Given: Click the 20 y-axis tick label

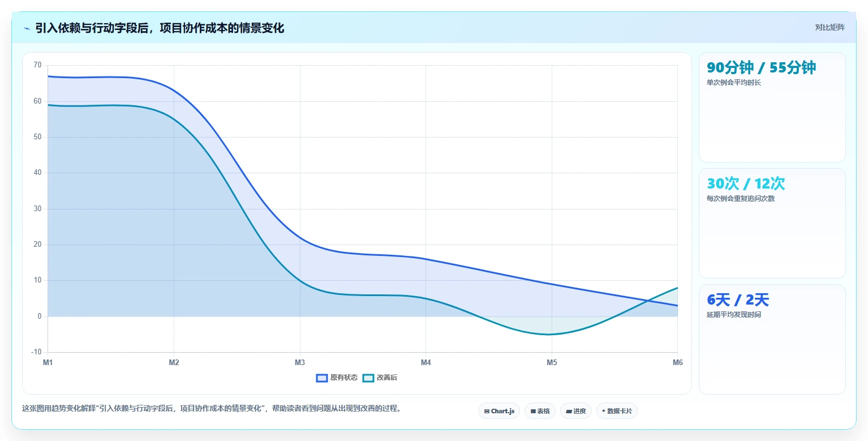Looking at the screenshot, I should point(37,245).
